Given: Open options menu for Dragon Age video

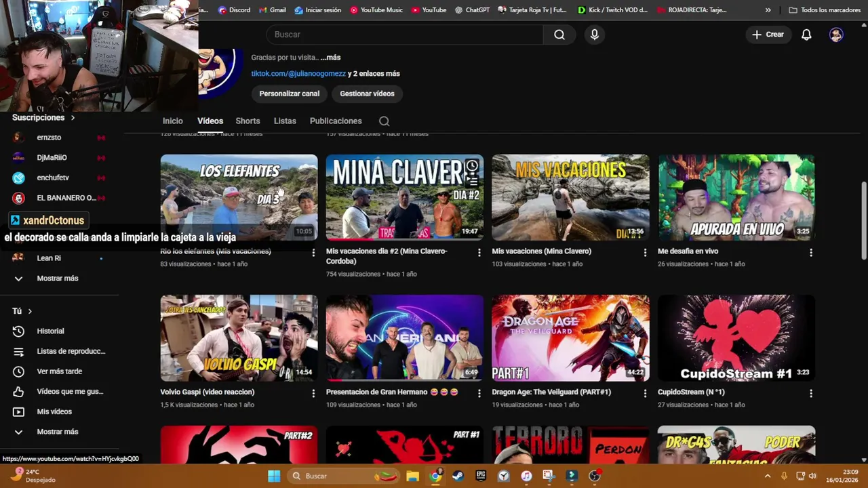Looking at the screenshot, I should [x=645, y=393].
